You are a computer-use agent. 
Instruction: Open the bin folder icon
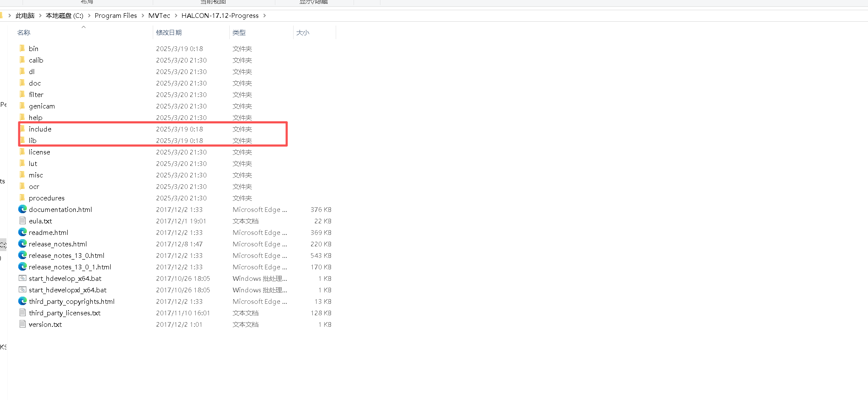click(22, 48)
